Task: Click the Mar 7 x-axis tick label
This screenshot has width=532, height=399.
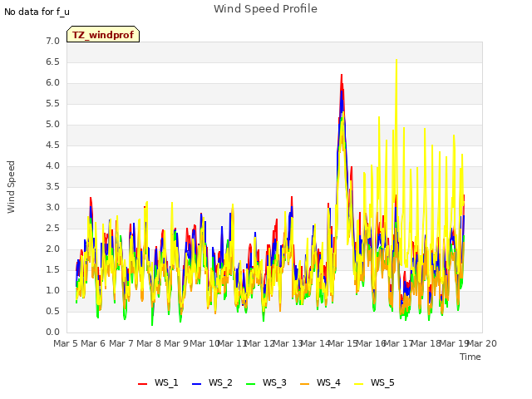Action: (x=121, y=343)
